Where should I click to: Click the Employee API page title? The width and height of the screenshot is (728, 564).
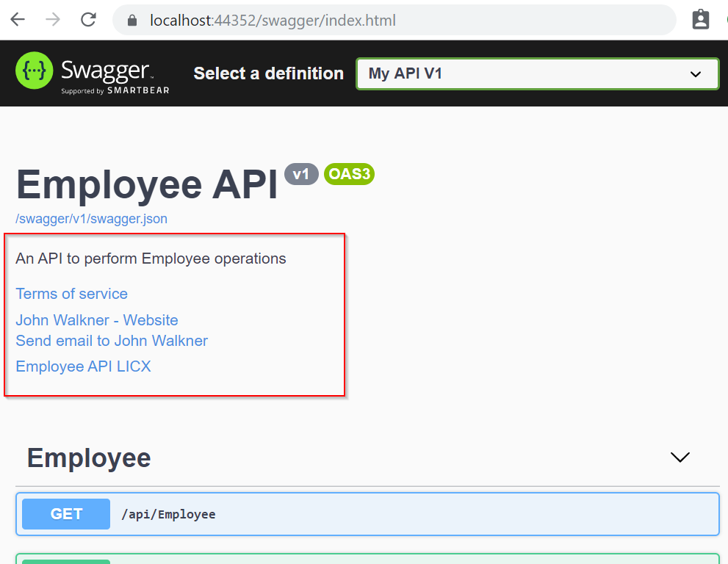click(147, 184)
